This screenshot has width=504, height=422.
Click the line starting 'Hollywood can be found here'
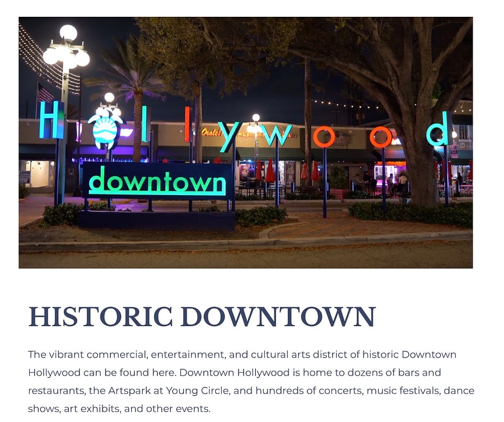tap(234, 373)
